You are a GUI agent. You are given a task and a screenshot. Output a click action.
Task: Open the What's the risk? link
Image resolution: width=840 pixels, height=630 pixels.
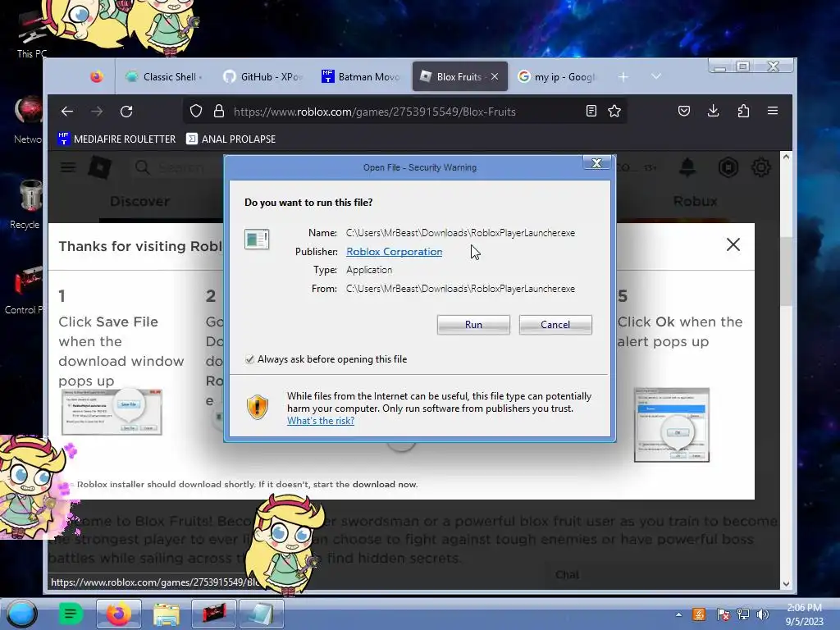[x=321, y=421]
